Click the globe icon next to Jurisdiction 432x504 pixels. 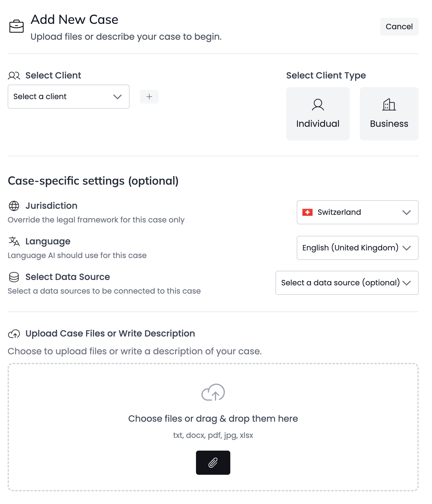[14, 206]
